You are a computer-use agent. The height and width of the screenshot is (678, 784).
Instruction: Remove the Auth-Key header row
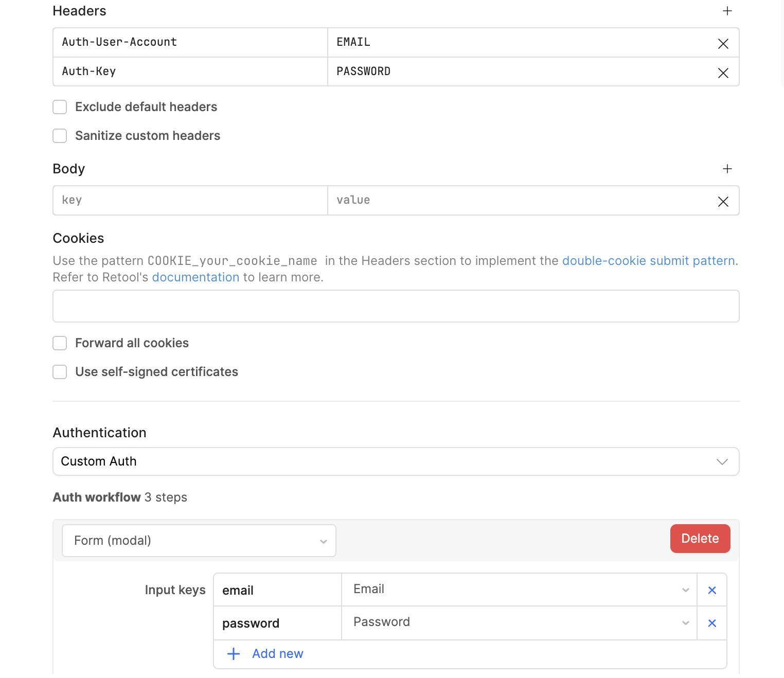pos(723,73)
